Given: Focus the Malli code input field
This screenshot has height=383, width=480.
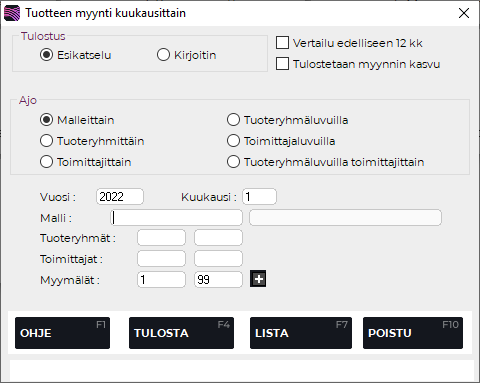Looking at the screenshot, I should pyautogui.click(x=176, y=218).
